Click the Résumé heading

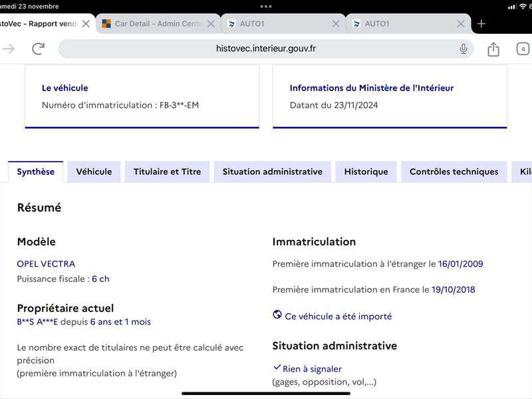tap(39, 207)
